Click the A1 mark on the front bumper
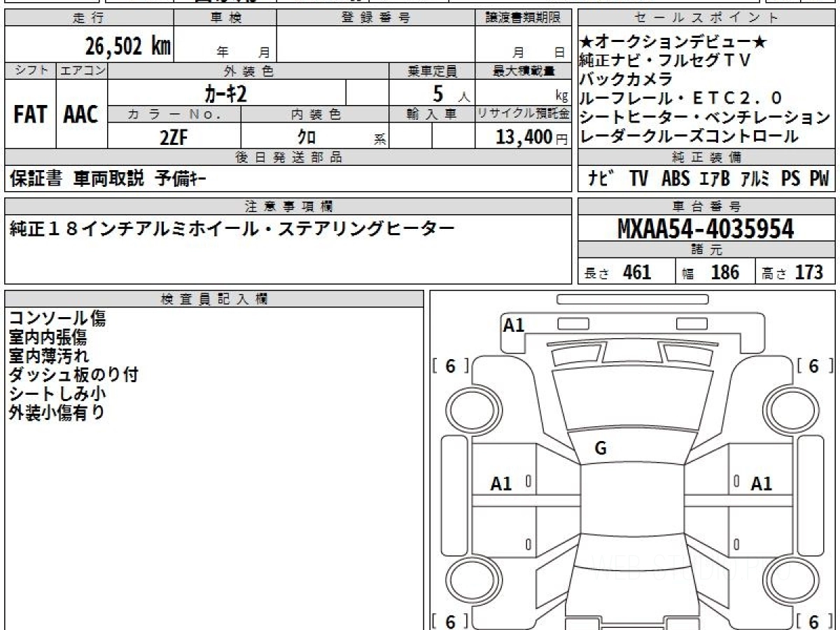 point(514,325)
